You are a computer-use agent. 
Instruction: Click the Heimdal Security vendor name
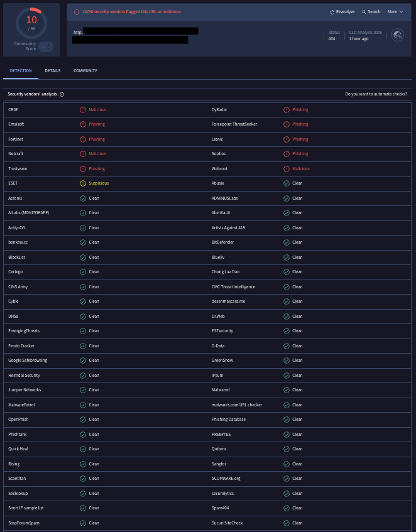(x=24, y=375)
